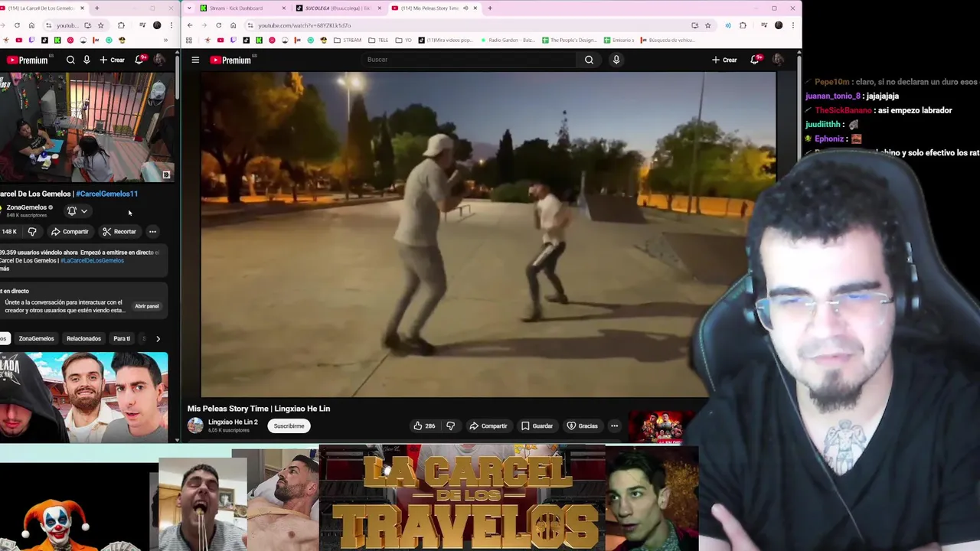Open notifications bell in the left YouTube window
Screen dimensions: 980x551
(x=139, y=60)
